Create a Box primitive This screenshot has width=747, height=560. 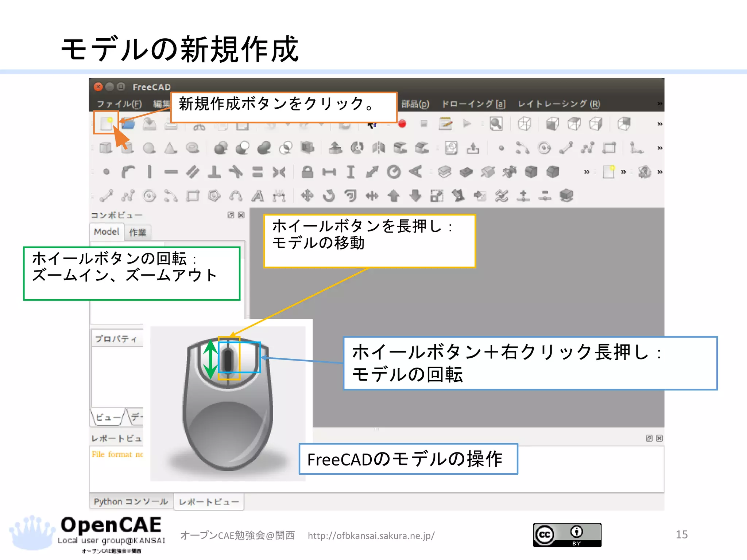click(106, 148)
